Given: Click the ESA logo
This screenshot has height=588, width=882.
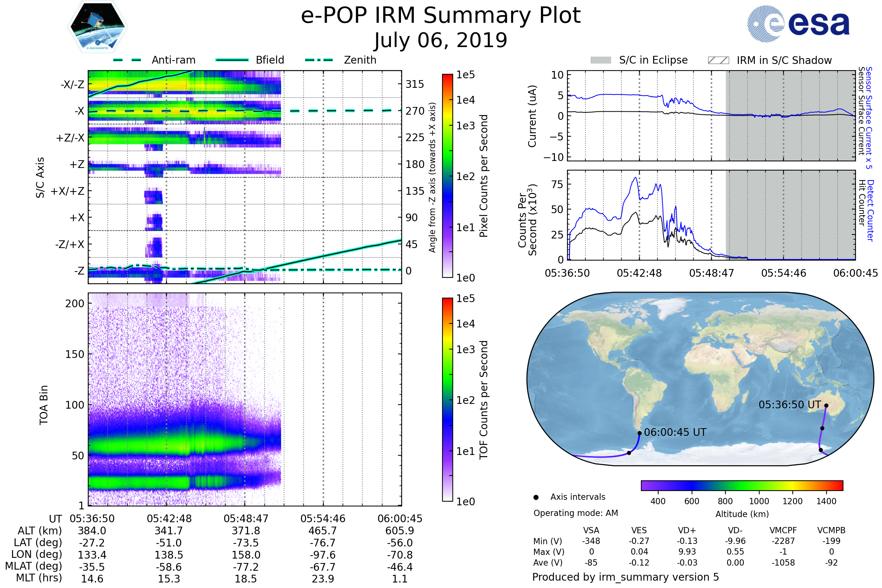Looking at the screenshot, I should (x=798, y=23).
